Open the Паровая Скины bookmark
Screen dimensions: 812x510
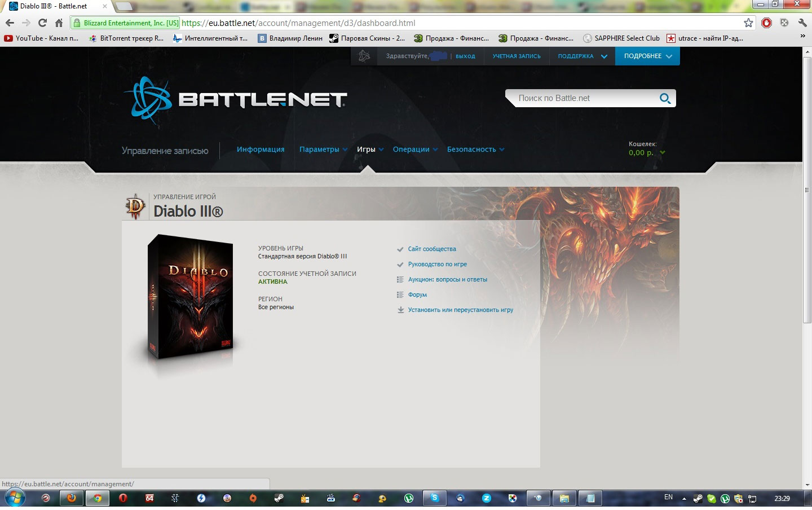tap(367, 38)
